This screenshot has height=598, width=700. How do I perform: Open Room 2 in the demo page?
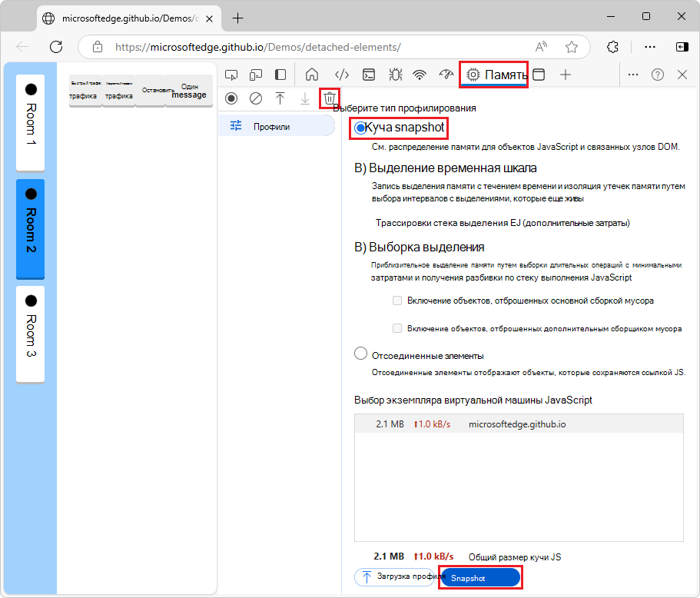(31, 229)
